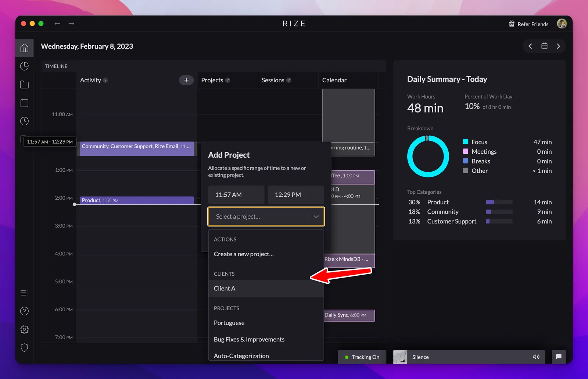Click the Silence music thumbnail
Viewport: 588px width, 379px height.
click(400, 357)
